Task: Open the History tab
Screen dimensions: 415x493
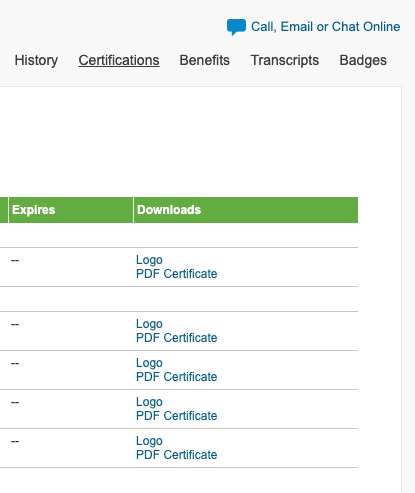Action: pos(36,60)
